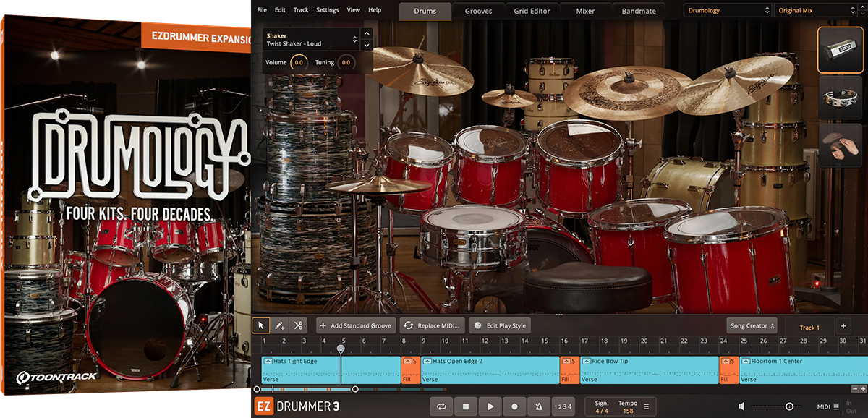Click Add Standard Groove button
Screen dimensions: 868x418
(x=357, y=326)
